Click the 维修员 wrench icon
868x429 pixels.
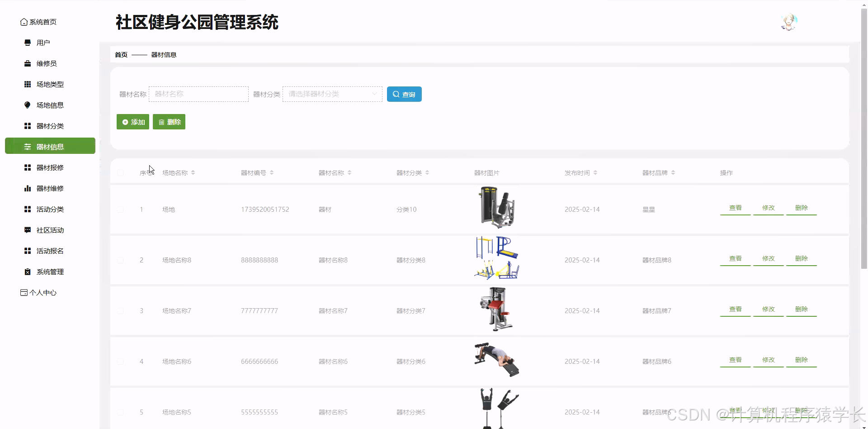27,63
